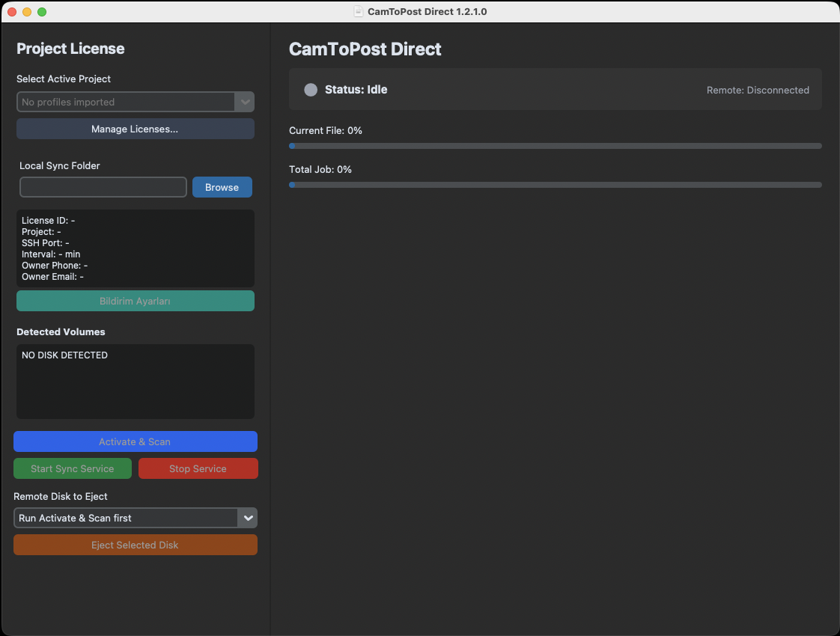Open Bildirim Ayarları settings
840x636 pixels.
[x=135, y=301]
